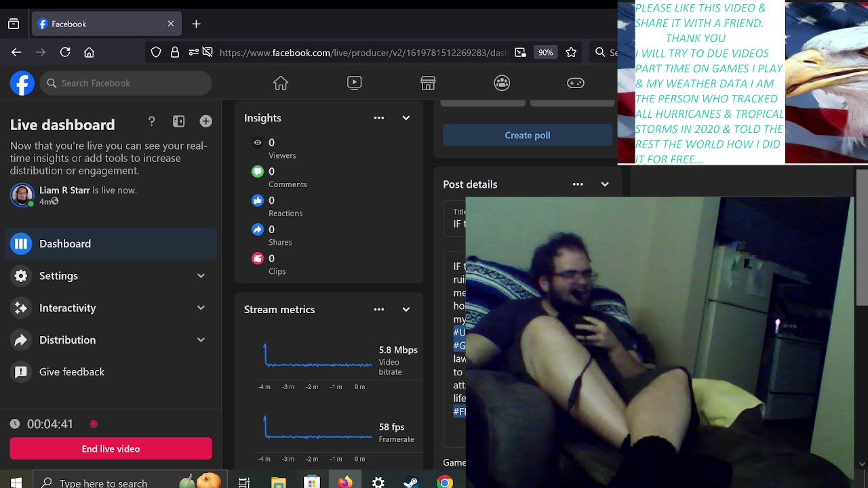Toggle the dashboard layout panel icon
Screen dimensions: 868x488
(179, 121)
